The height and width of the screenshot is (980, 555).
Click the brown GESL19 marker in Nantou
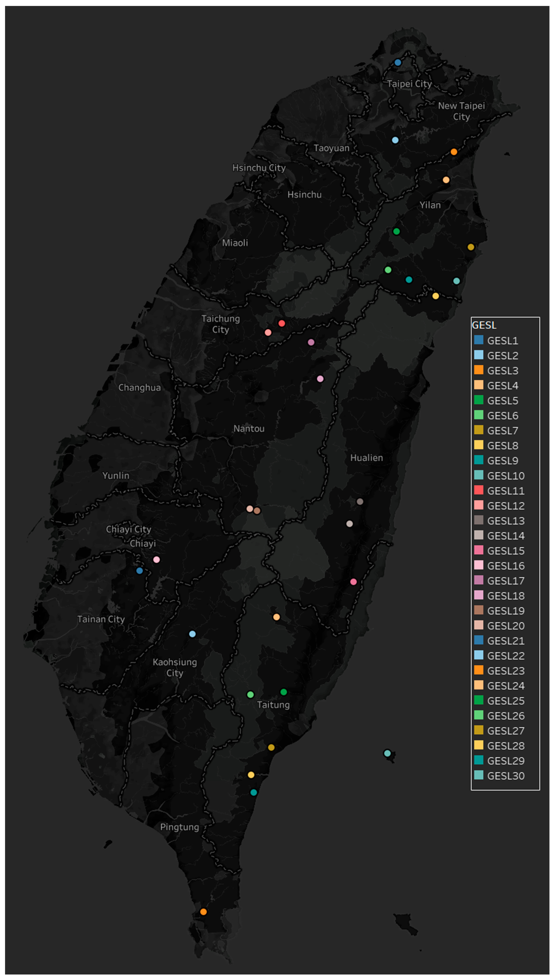tap(257, 511)
